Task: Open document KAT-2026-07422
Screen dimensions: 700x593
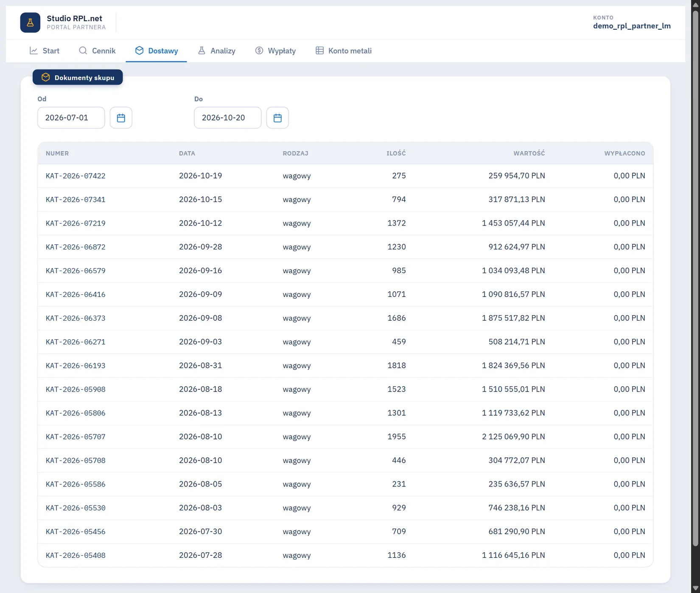Action: [x=76, y=176]
